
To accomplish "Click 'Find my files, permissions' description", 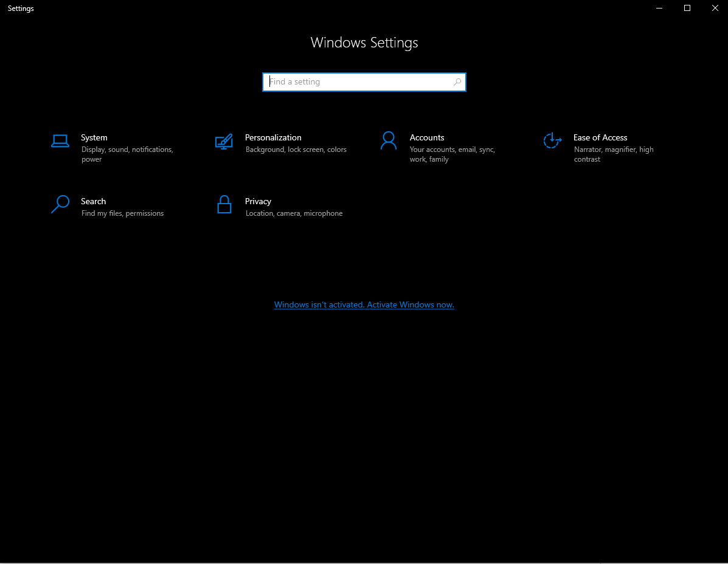I will (123, 213).
